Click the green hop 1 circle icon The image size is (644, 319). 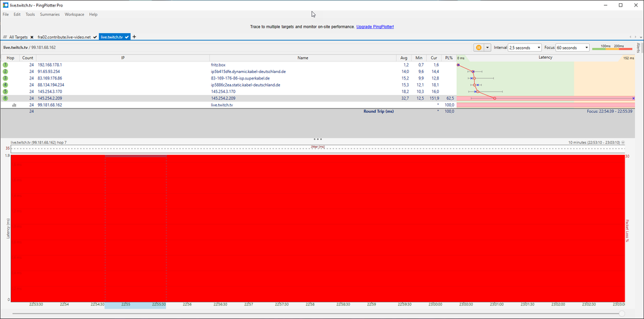(x=5, y=65)
